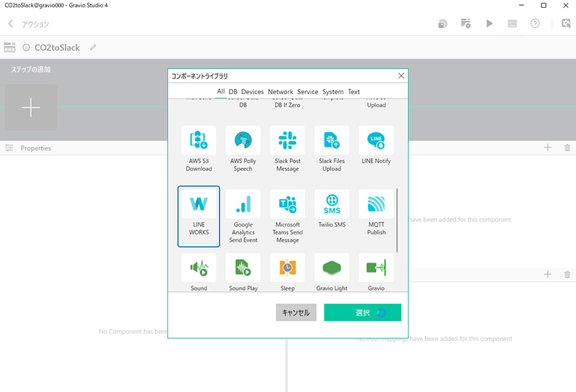
Task: Pick the Slack Post Message component
Action: point(287,150)
